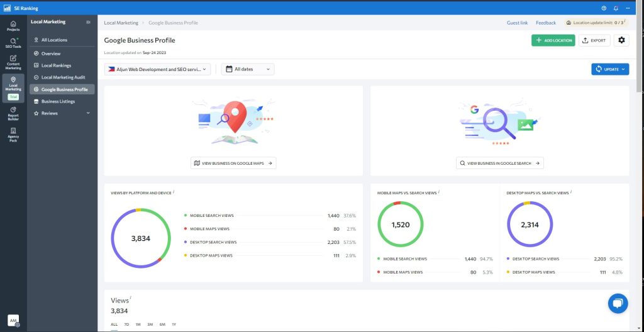Open the Aljun Web Development location dropdown

pyautogui.click(x=158, y=69)
